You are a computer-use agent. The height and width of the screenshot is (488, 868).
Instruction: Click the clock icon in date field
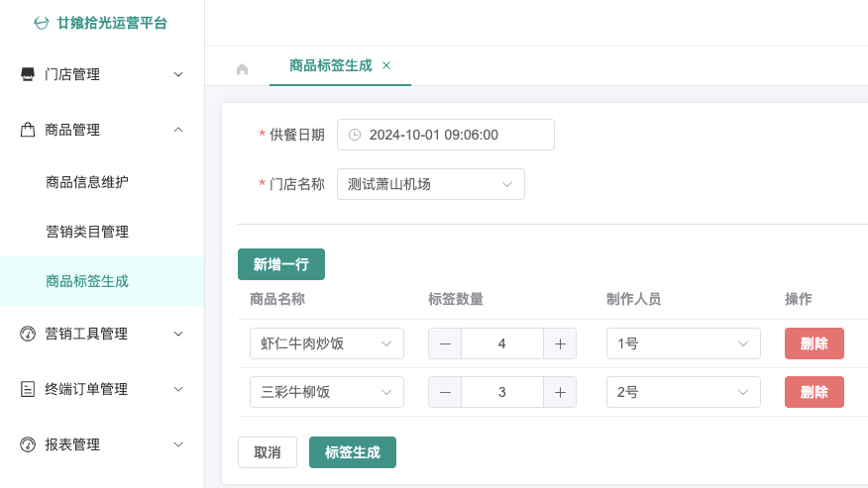[355, 135]
